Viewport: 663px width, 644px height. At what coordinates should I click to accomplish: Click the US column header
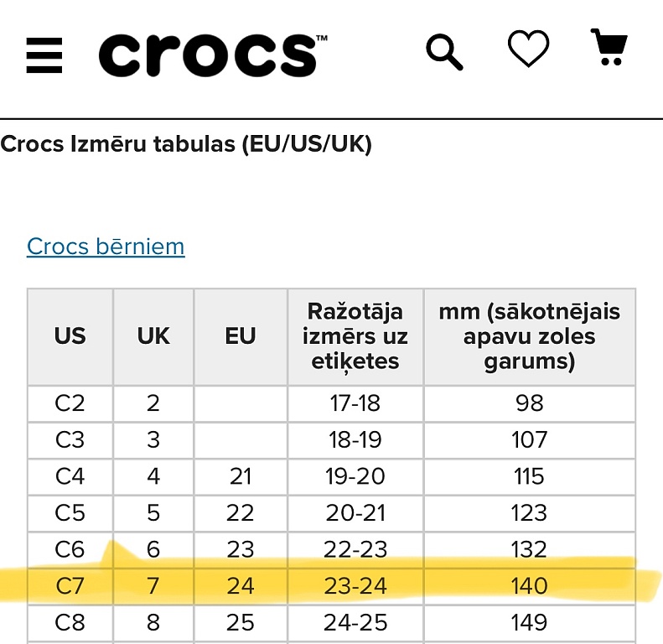coord(70,337)
